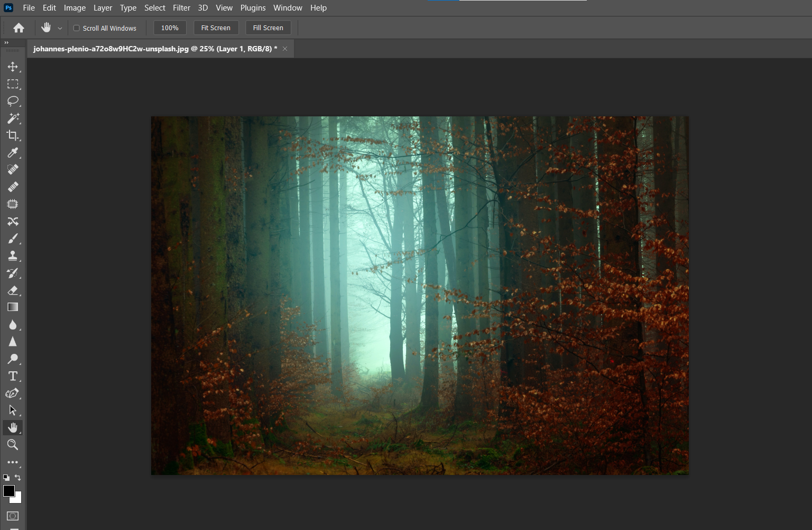The width and height of the screenshot is (812, 530).
Task: Open the Edit menu
Action: pyautogui.click(x=49, y=8)
